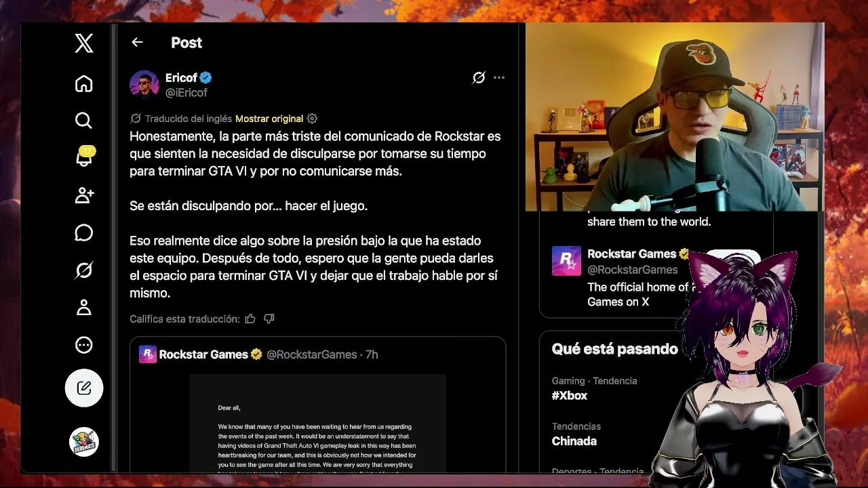Open the three-dot menu on Ericof's post
Screen dimensions: 868x488
click(499, 78)
